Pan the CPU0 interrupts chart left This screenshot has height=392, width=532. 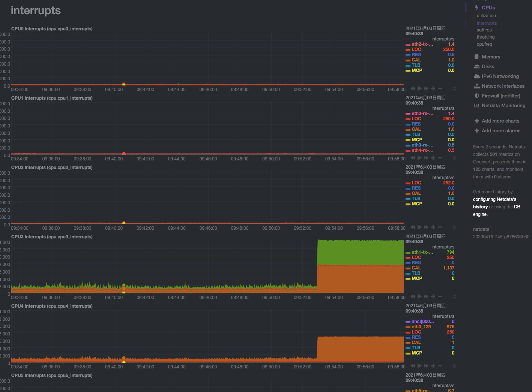pyautogui.click(x=413, y=88)
